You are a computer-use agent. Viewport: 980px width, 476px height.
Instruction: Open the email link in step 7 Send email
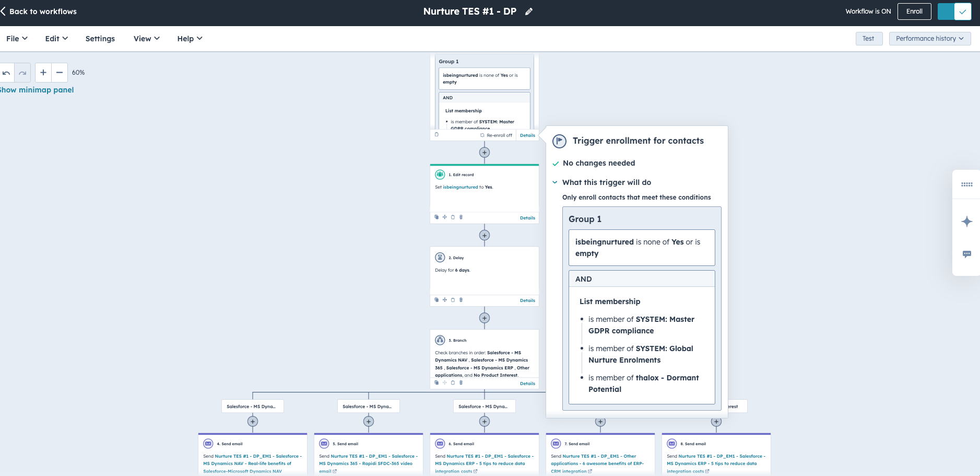tap(598, 463)
